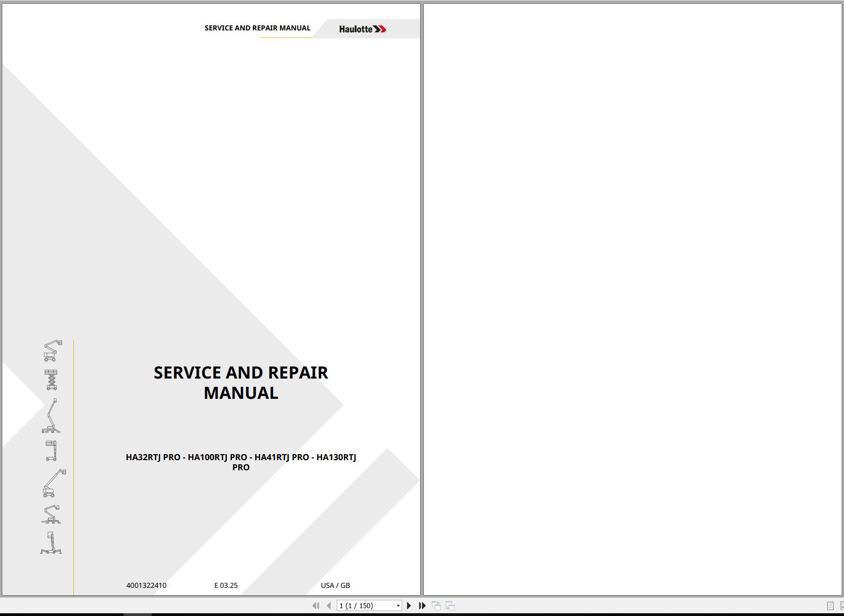
Task: Jump to the last page
Action: click(x=422, y=605)
